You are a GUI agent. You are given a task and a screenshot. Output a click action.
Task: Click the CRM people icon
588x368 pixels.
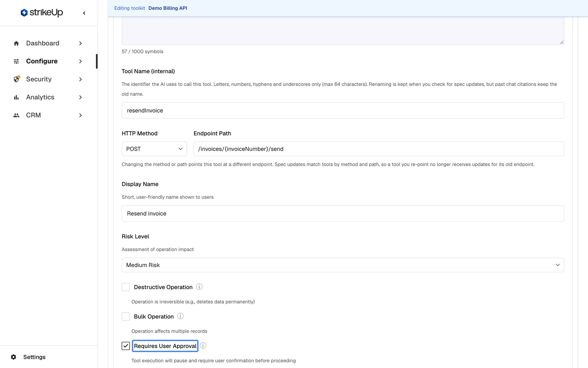pos(16,115)
